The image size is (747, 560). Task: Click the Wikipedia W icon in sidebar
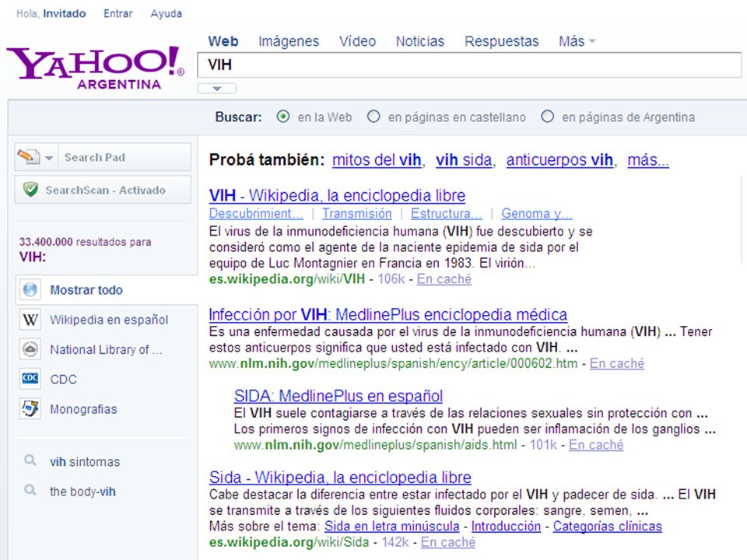30,320
